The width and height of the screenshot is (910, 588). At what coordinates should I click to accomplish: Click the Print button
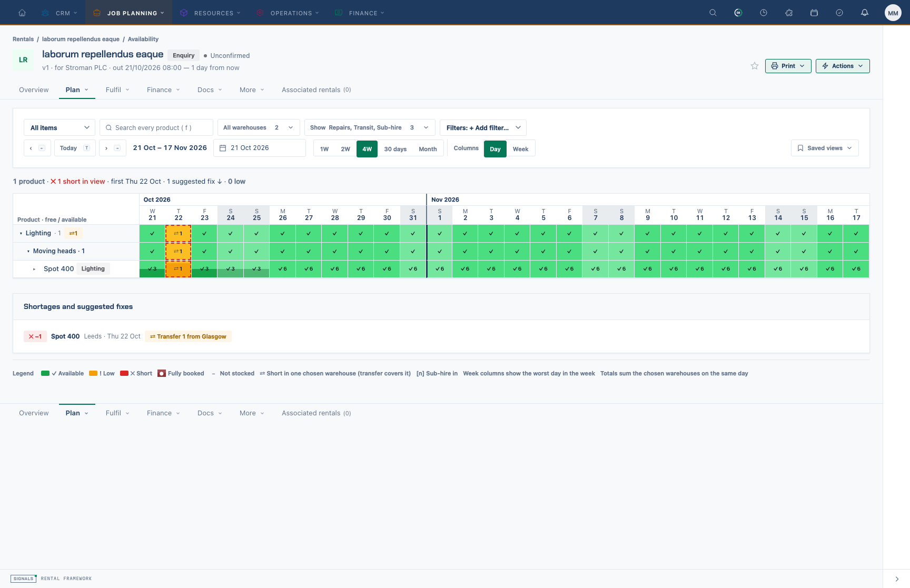coord(788,66)
